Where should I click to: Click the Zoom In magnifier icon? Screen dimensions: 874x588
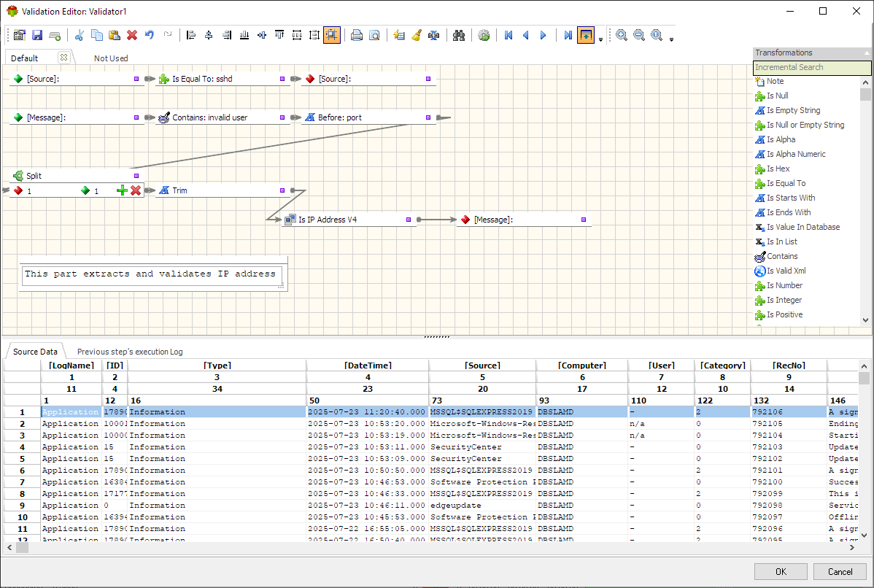pyautogui.click(x=622, y=35)
